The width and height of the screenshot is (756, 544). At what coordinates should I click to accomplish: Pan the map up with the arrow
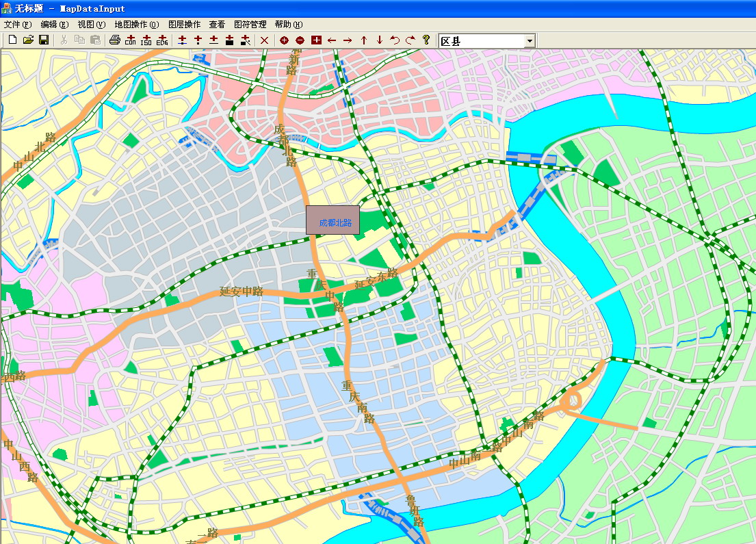(x=364, y=40)
